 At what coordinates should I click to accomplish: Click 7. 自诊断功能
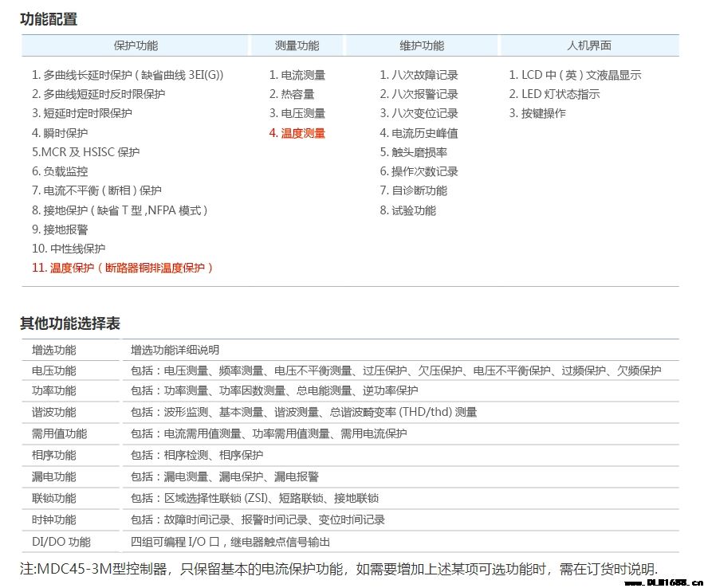pyautogui.click(x=413, y=190)
